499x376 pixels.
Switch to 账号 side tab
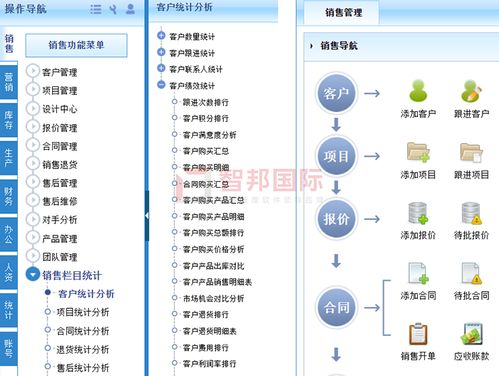9,348
